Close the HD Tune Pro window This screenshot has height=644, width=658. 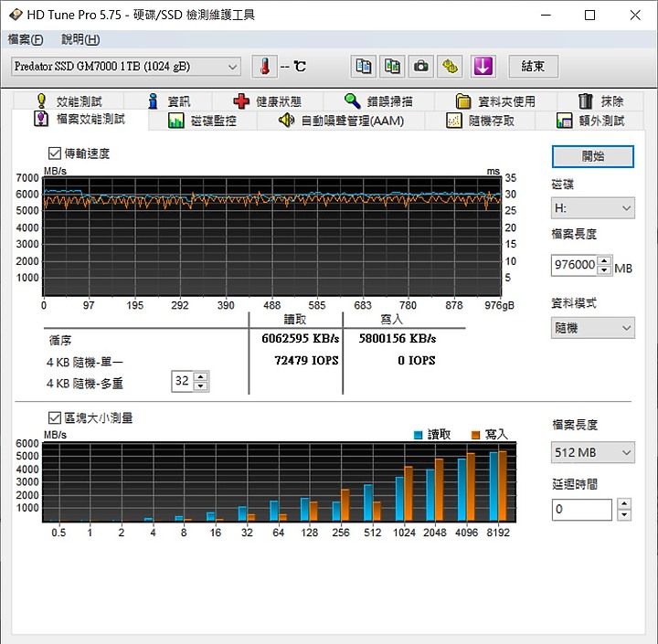coord(635,16)
